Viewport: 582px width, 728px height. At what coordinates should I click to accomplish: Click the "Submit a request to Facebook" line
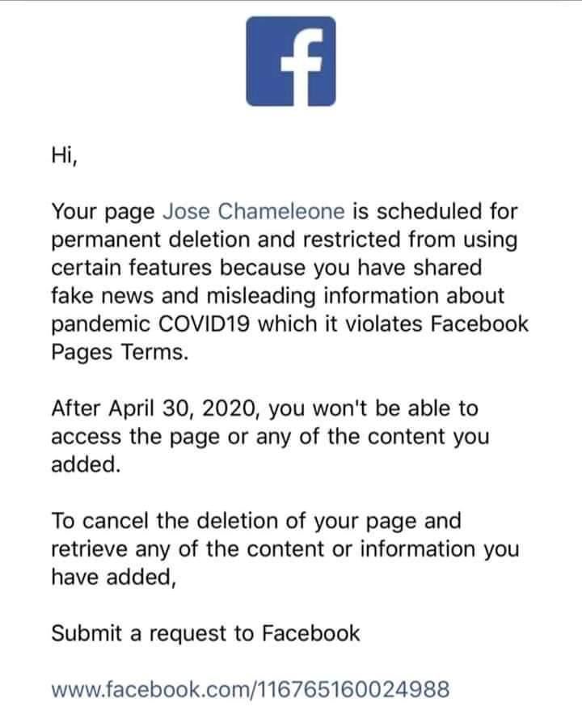click(205, 633)
